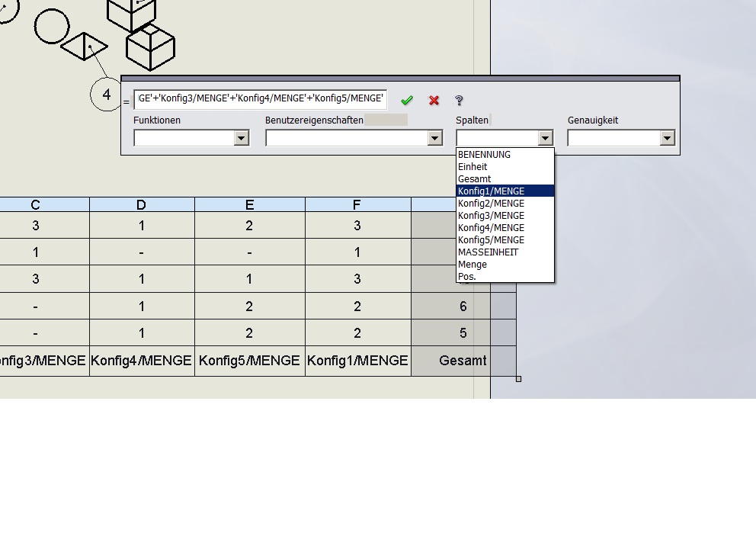The image size is (756, 549).
Task: Click the Konfig4/MENGE cell in the footer row
Action: tap(142, 361)
